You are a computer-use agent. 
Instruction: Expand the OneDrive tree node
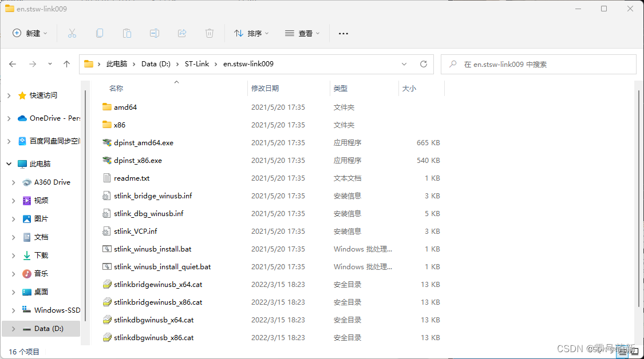(9, 118)
